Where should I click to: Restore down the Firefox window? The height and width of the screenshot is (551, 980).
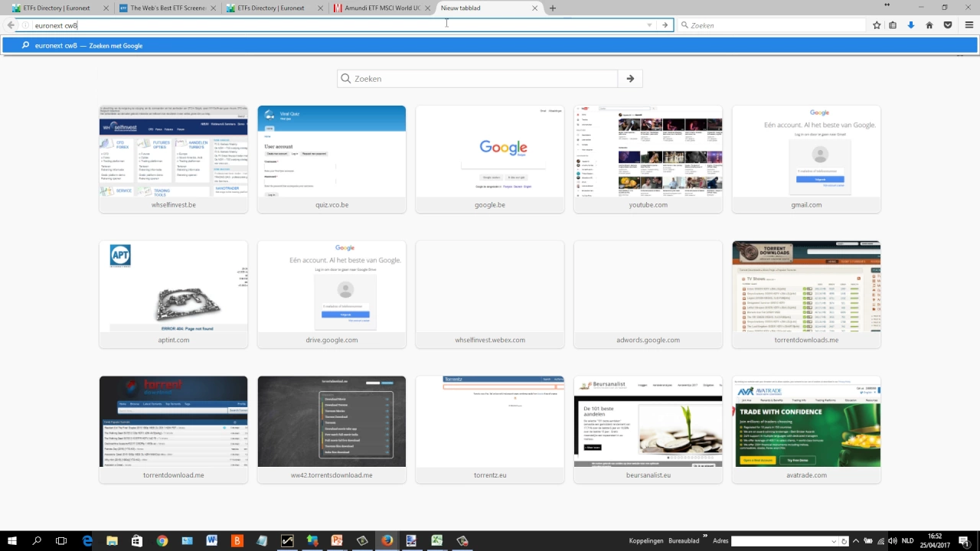(x=944, y=8)
